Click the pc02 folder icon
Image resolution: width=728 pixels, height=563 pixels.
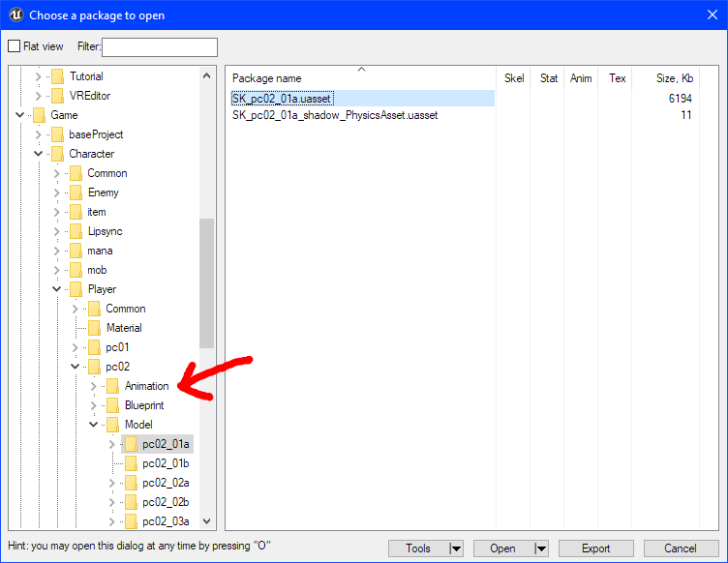coord(94,367)
